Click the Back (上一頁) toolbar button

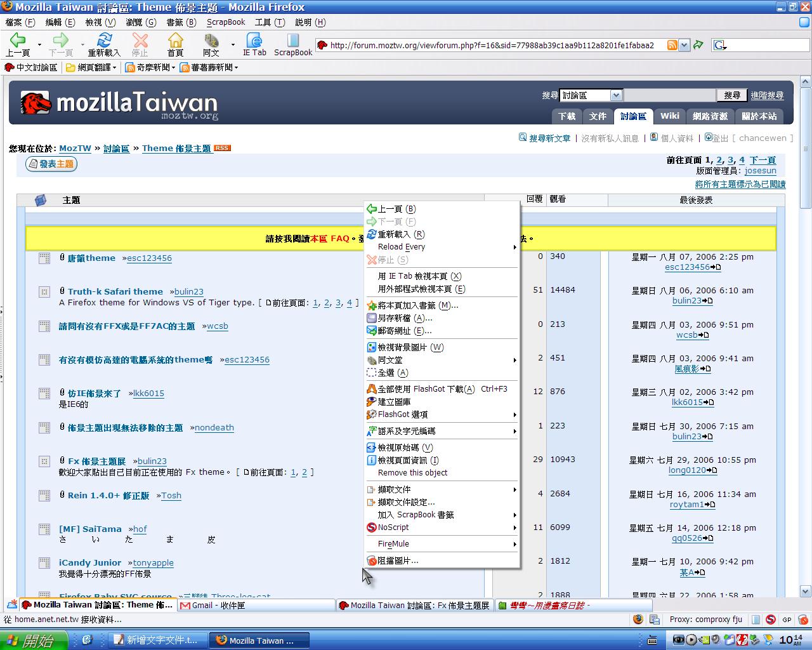18,44
